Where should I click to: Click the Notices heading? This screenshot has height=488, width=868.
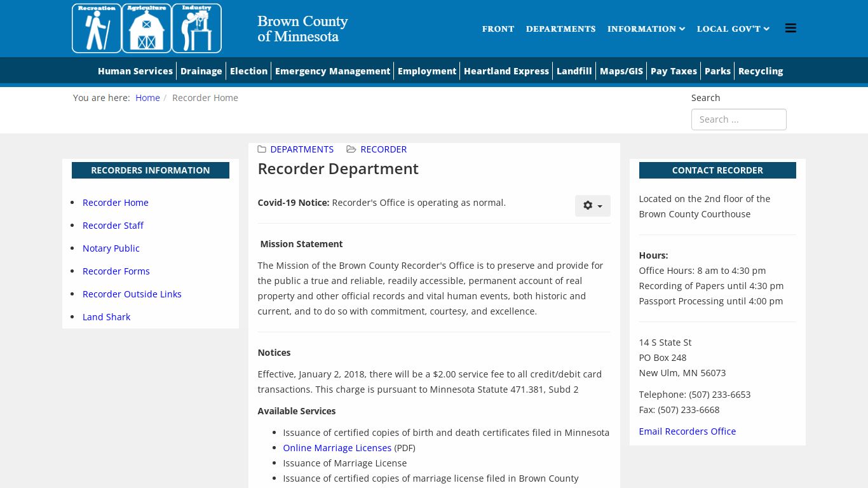pos(274,353)
